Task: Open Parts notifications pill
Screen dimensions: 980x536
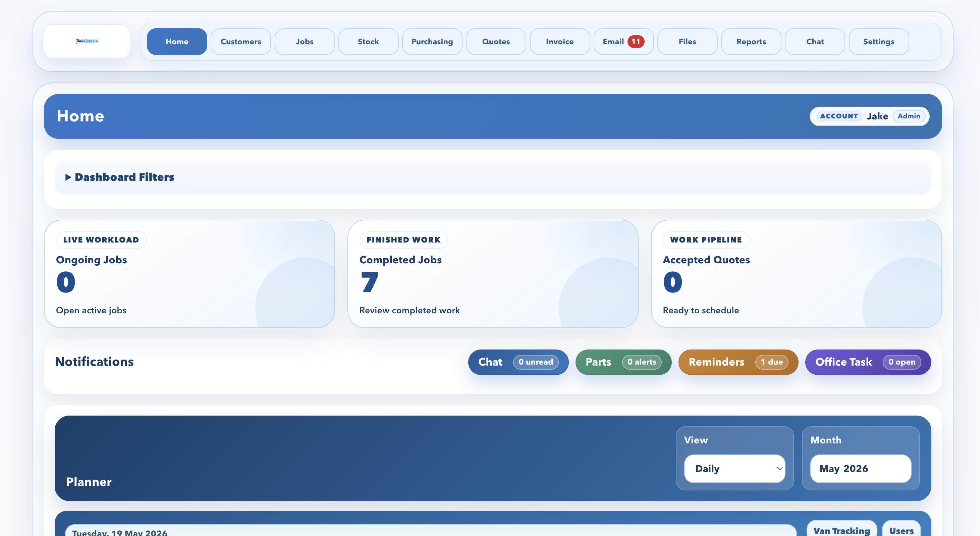Action: tap(623, 362)
